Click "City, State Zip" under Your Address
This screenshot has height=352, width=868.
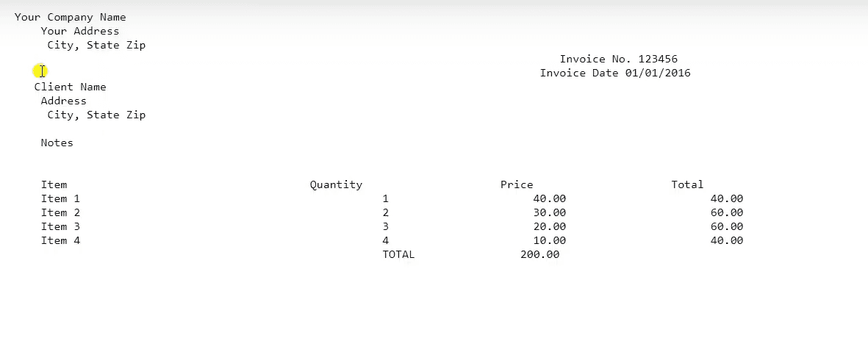(x=96, y=45)
